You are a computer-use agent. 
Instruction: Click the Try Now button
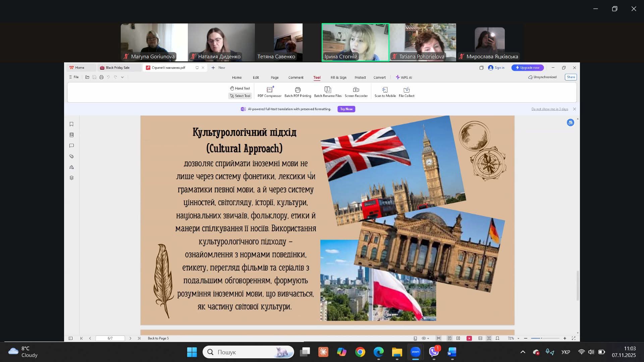tap(346, 109)
